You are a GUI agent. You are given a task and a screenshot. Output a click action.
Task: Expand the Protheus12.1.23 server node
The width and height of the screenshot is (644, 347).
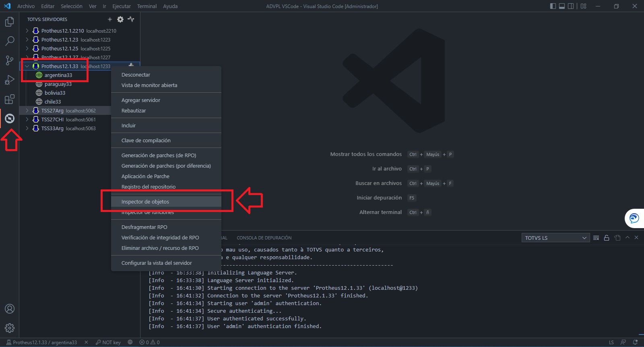27,39
